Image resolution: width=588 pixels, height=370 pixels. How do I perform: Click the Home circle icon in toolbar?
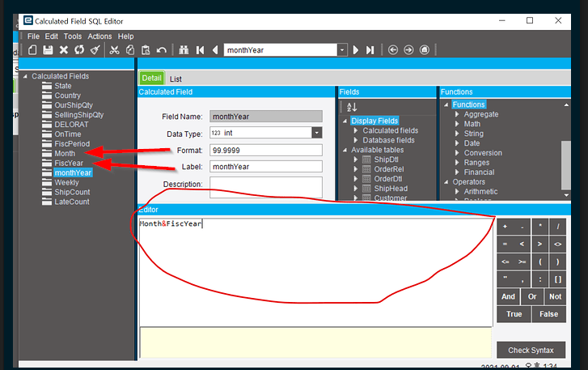pos(424,50)
